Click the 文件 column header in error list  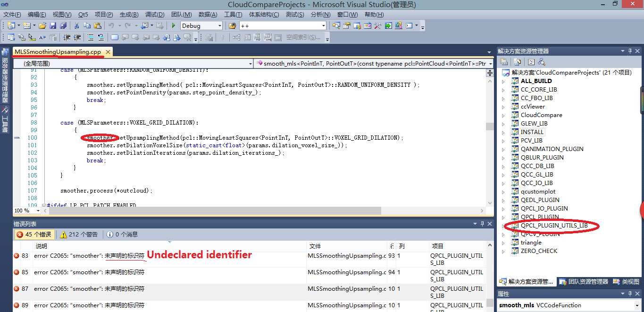[315, 246]
